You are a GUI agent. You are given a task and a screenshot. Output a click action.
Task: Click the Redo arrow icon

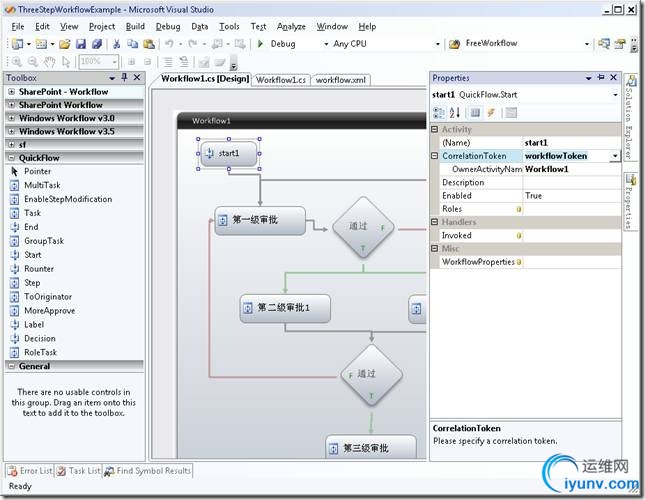193,44
